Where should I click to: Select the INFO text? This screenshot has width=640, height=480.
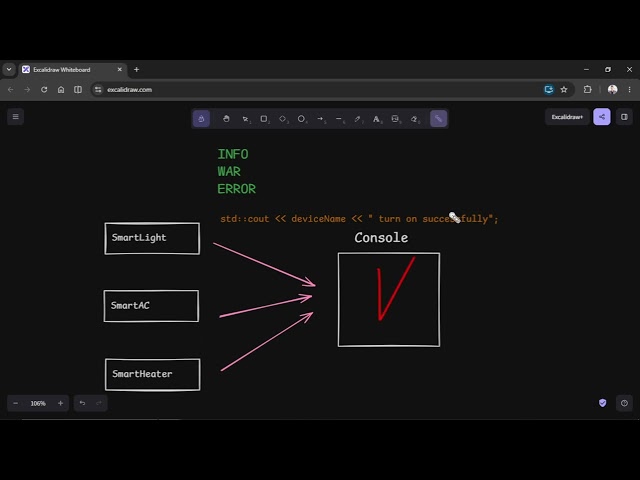(x=233, y=154)
